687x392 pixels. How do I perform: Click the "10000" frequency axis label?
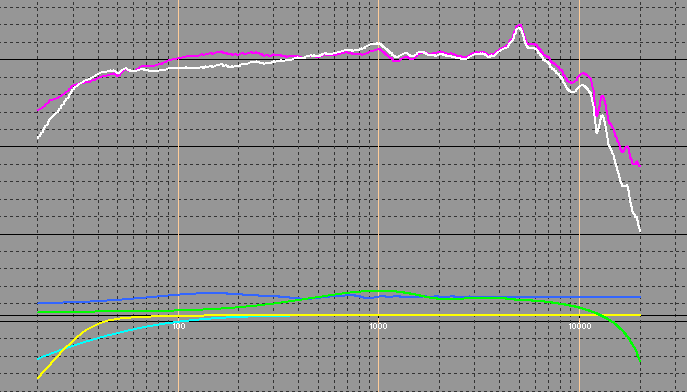pyautogui.click(x=579, y=326)
